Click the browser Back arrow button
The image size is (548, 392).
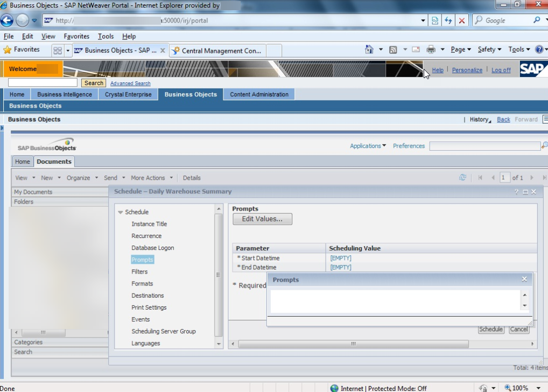pyautogui.click(x=6, y=20)
